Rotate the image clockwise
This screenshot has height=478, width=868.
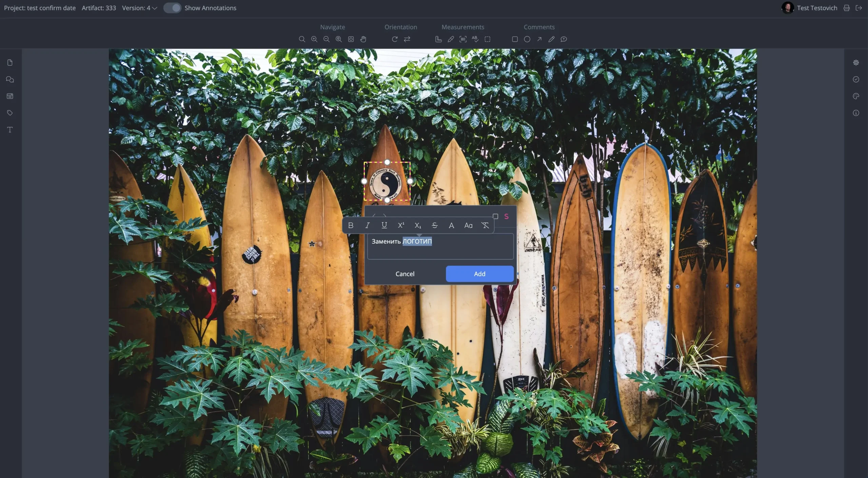point(395,39)
